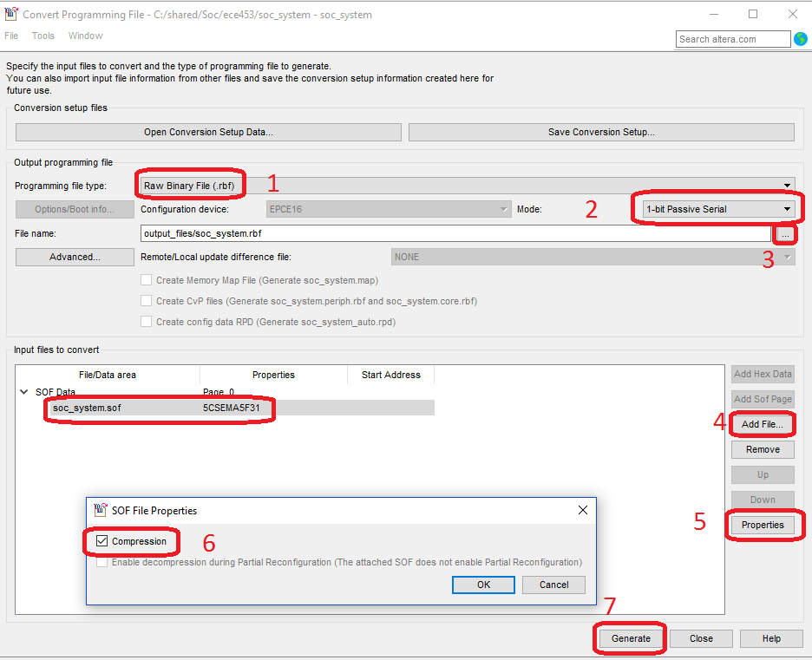The image size is (812, 660).
Task: Open the File menu
Action: point(11,36)
